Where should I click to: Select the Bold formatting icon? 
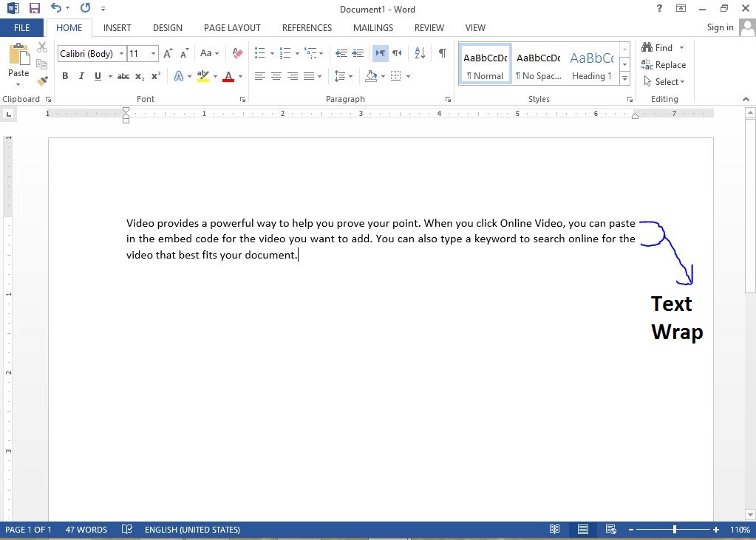click(x=65, y=76)
